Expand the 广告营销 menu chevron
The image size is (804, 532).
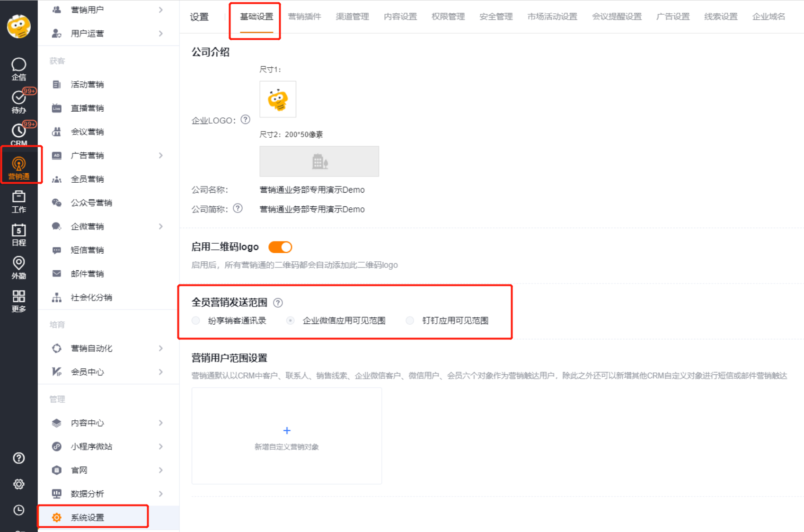click(x=161, y=155)
